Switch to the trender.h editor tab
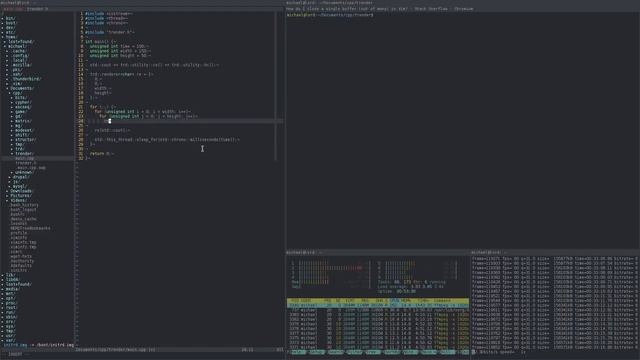640x360 pixels. click(37, 9)
